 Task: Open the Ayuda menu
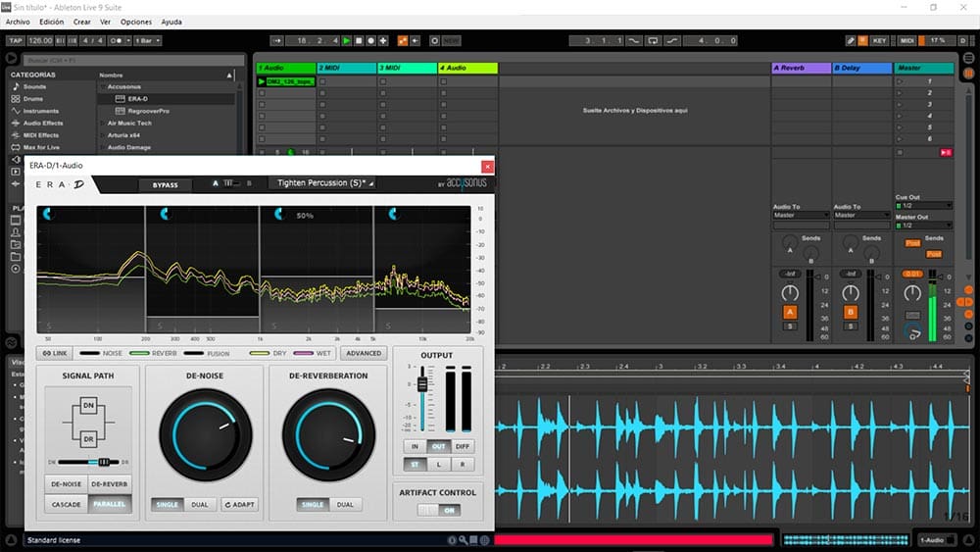click(x=171, y=22)
